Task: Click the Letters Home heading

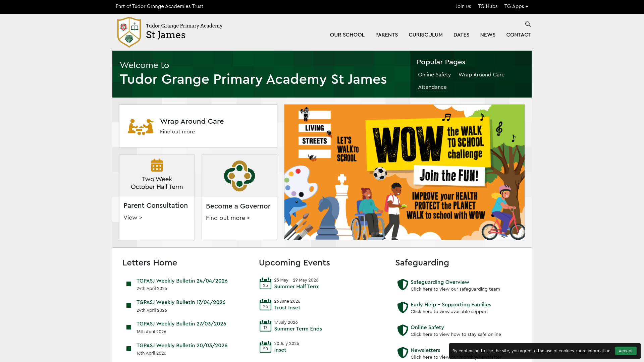Action: 150,263
